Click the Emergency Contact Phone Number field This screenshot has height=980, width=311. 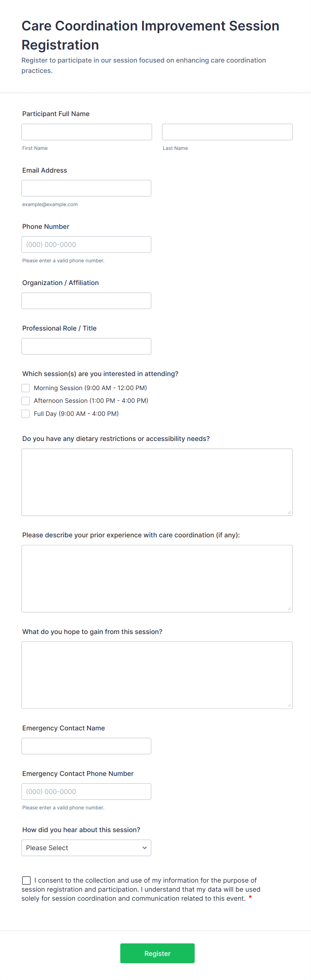(86, 791)
